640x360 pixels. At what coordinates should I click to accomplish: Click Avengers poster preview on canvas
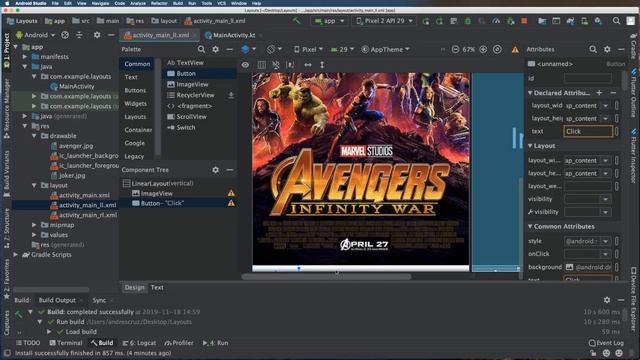coord(361,169)
